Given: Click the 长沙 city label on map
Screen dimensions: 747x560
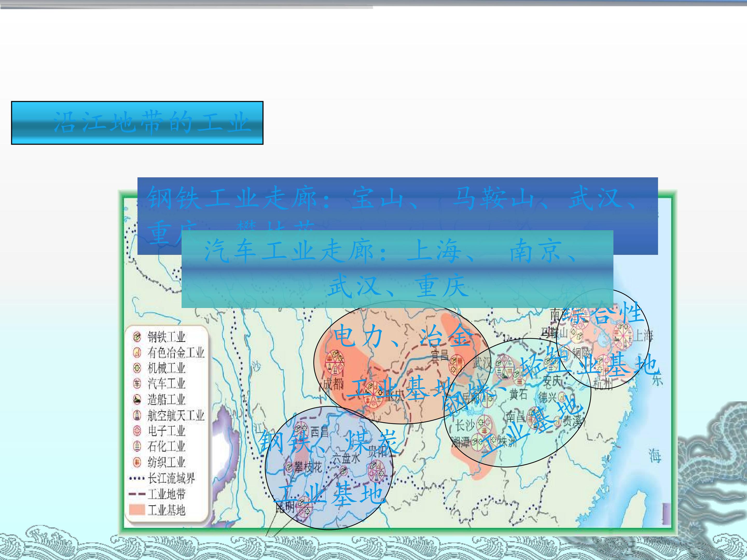Looking at the screenshot, I should pos(465,426).
